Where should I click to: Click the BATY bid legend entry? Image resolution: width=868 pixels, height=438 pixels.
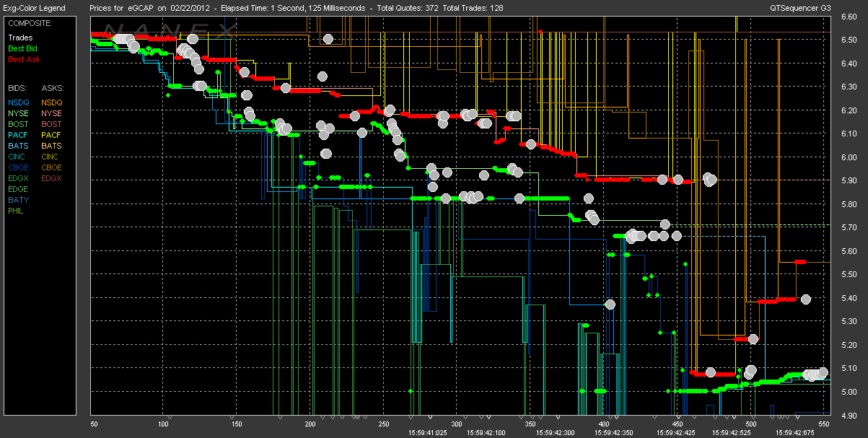18,200
